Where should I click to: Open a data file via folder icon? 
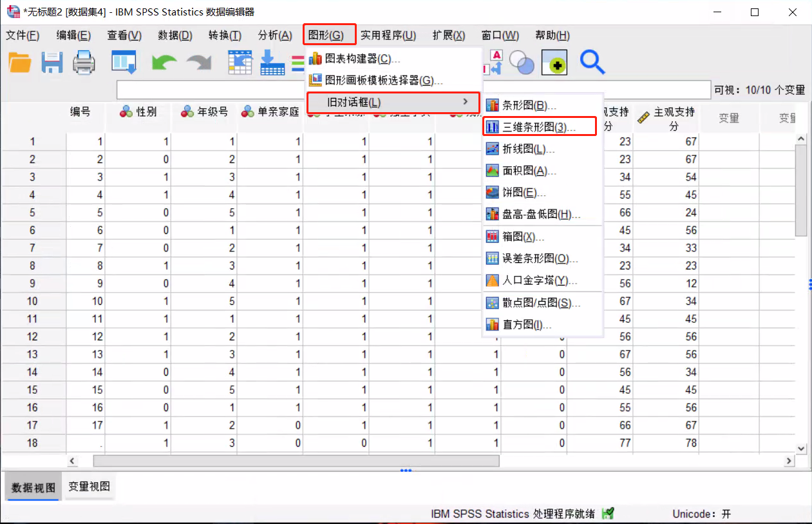(x=18, y=62)
